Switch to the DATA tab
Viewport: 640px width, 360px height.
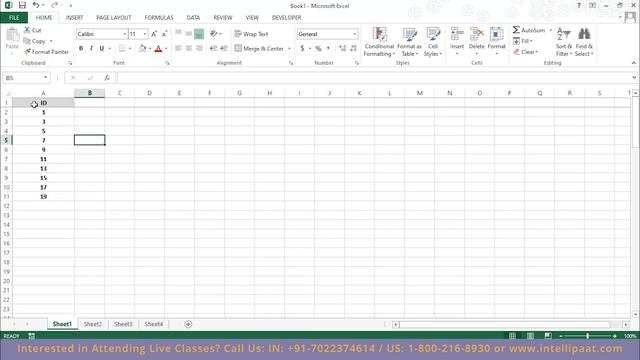[x=193, y=18]
